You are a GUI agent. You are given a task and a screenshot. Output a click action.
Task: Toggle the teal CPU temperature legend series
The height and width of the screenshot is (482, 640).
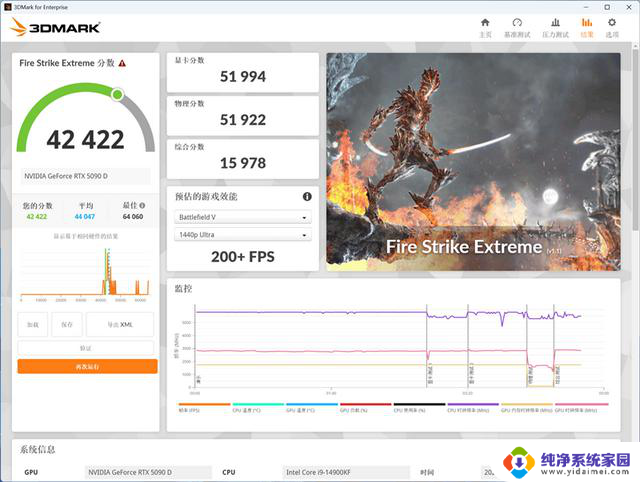pyautogui.click(x=258, y=407)
